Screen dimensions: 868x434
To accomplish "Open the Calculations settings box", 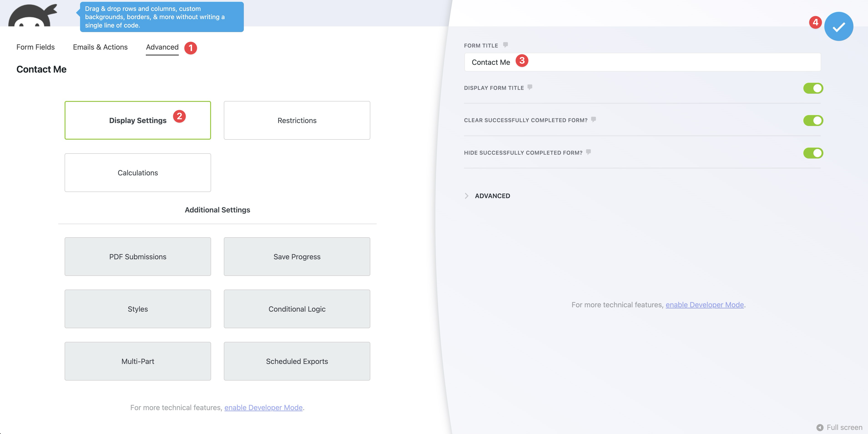I will tap(137, 172).
